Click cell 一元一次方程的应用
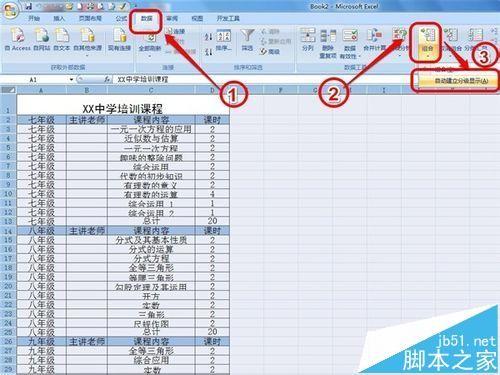The image size is (500, 375). tap(151, 129)
